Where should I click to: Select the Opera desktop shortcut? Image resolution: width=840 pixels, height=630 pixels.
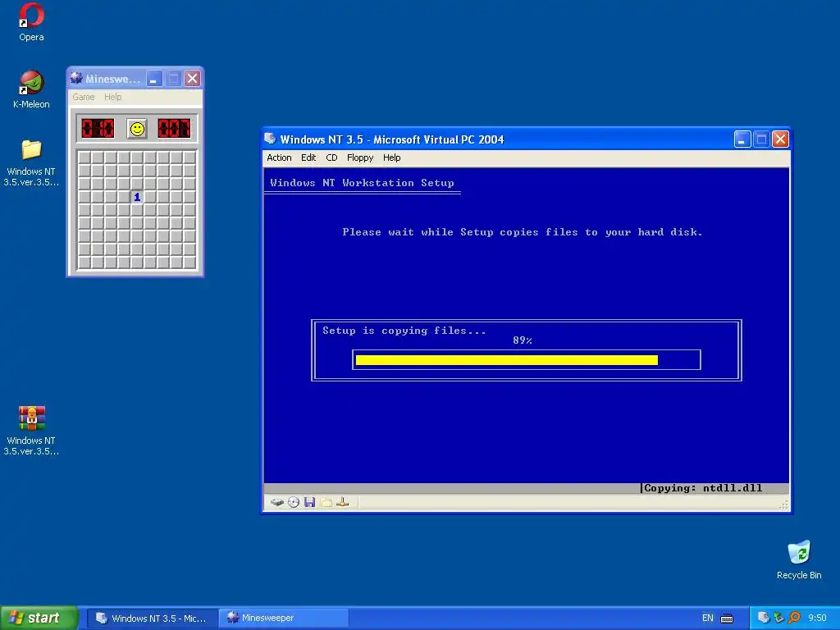coord(31,22)
